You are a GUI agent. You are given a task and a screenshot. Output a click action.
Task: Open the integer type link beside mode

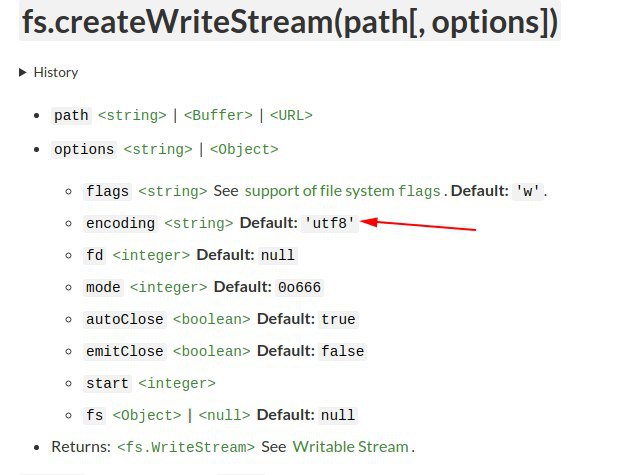click(x=169, y=287)
